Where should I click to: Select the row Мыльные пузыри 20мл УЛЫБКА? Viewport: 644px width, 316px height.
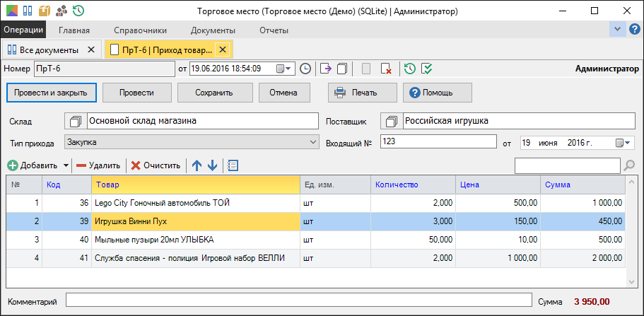point(316,240)
